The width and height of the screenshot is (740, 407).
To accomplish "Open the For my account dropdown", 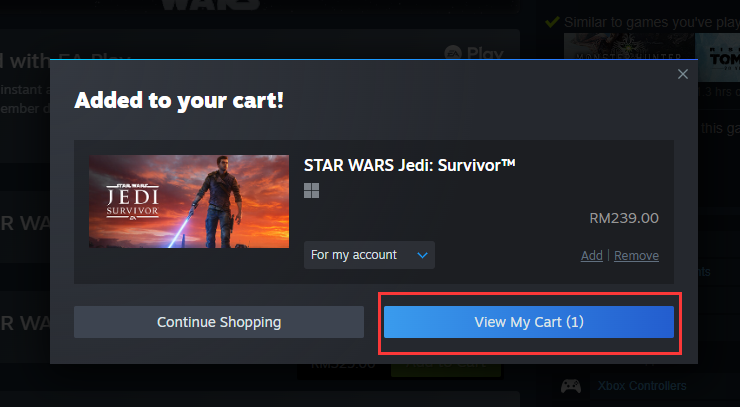I will 369,255.
